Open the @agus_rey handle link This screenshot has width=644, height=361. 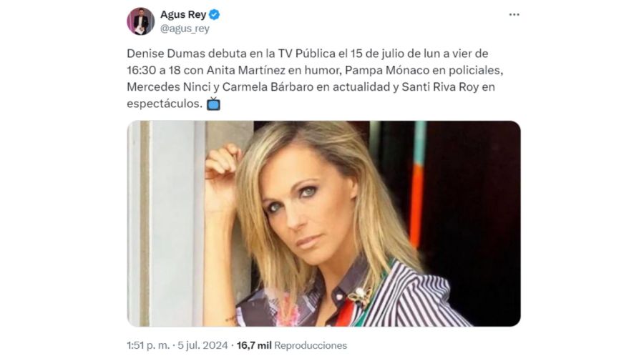(x=185, y=29)
